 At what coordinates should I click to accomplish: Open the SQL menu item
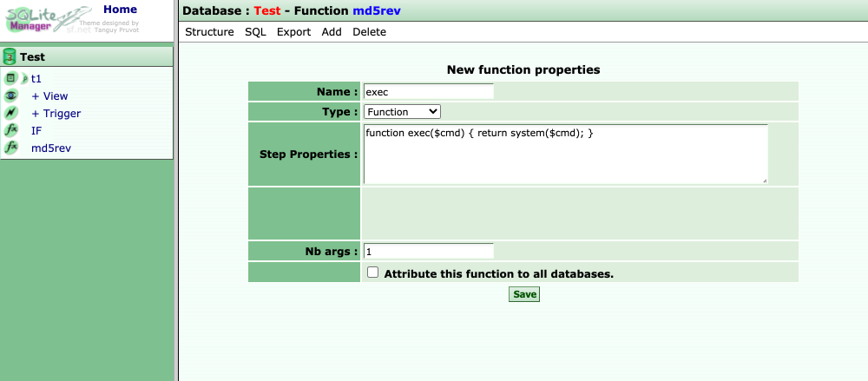pos(256,32)
